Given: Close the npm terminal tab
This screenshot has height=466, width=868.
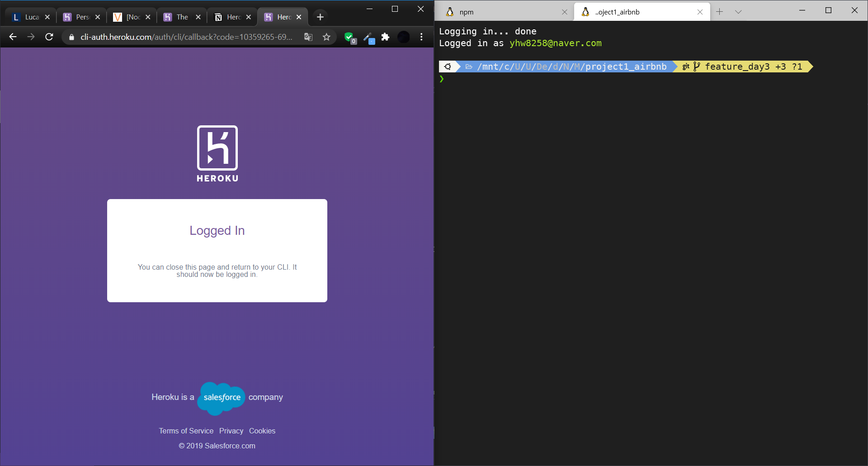Looking at the screenshot, I should coord(565,12).
